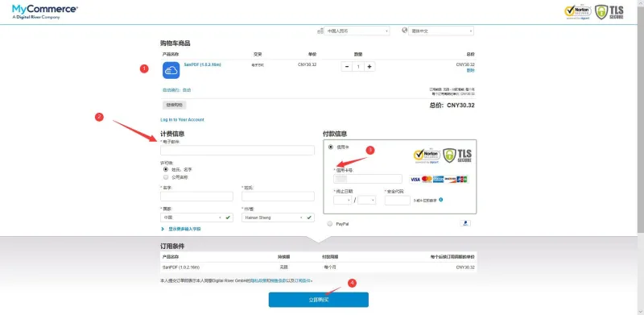Click the Norton badge inside the payment box

click(427, 155)
